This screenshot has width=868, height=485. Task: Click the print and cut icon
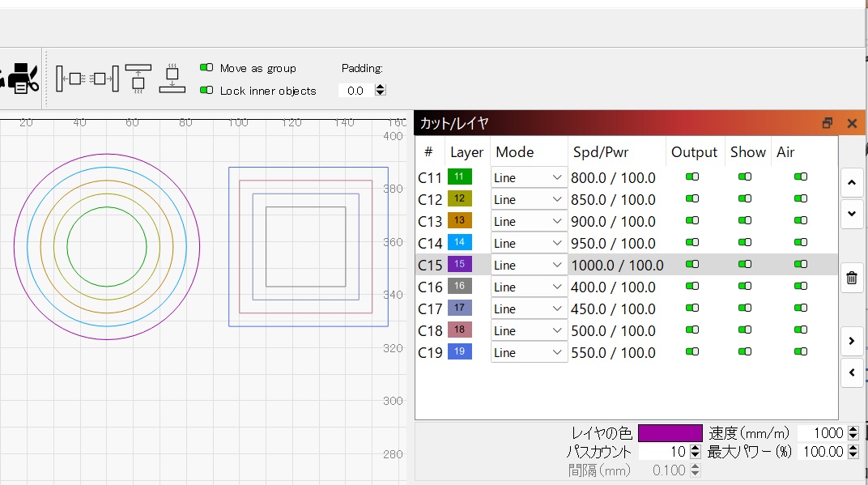[x=21, y=79]
